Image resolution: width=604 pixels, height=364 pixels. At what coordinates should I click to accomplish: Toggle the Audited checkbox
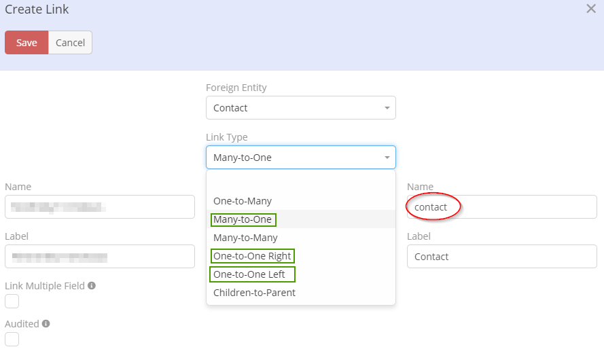tap(12, 339)
